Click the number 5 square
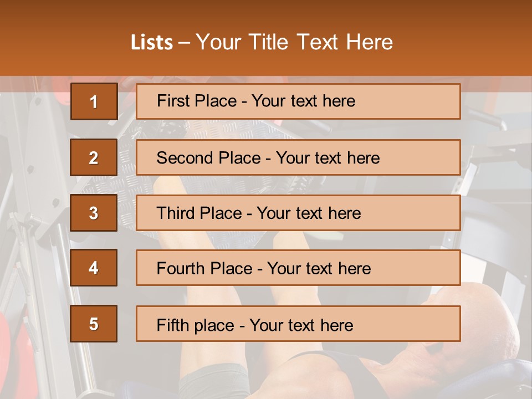 (94, 324)
